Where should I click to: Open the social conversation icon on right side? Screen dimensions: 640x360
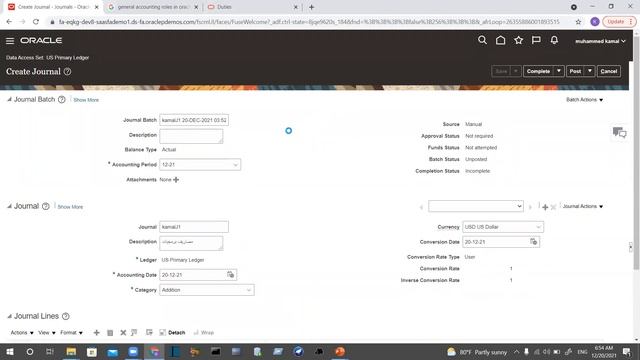(x=619, y=132)
